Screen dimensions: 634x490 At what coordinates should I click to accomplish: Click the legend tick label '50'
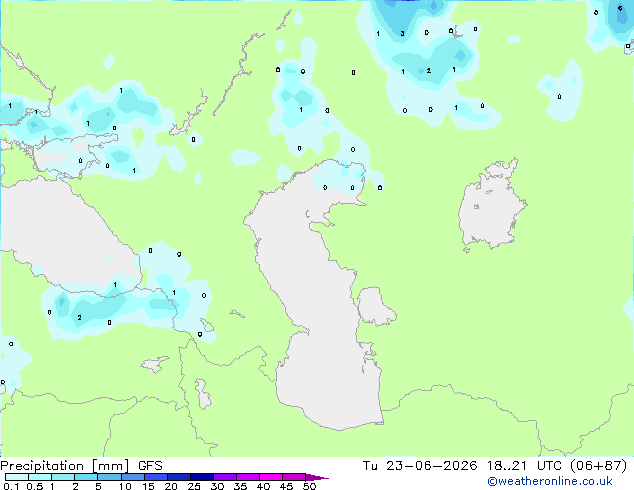tap(309, 486)
